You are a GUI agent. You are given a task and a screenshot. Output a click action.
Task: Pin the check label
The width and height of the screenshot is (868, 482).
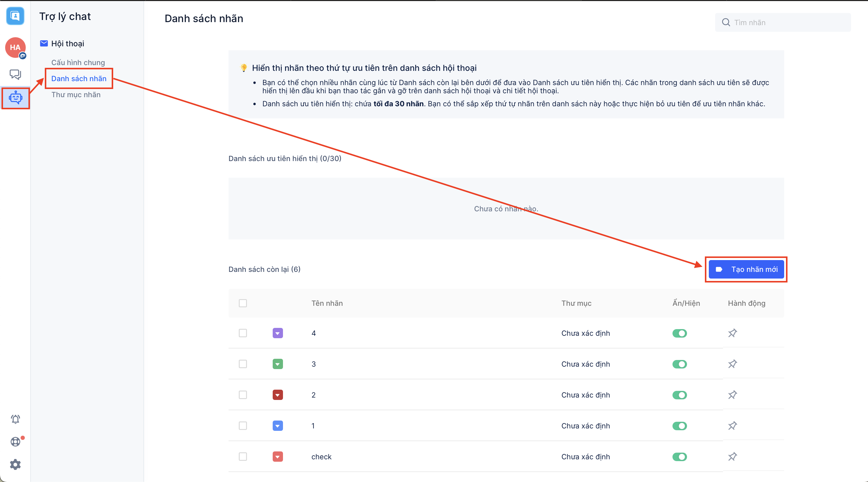click(x=732, y=456)
